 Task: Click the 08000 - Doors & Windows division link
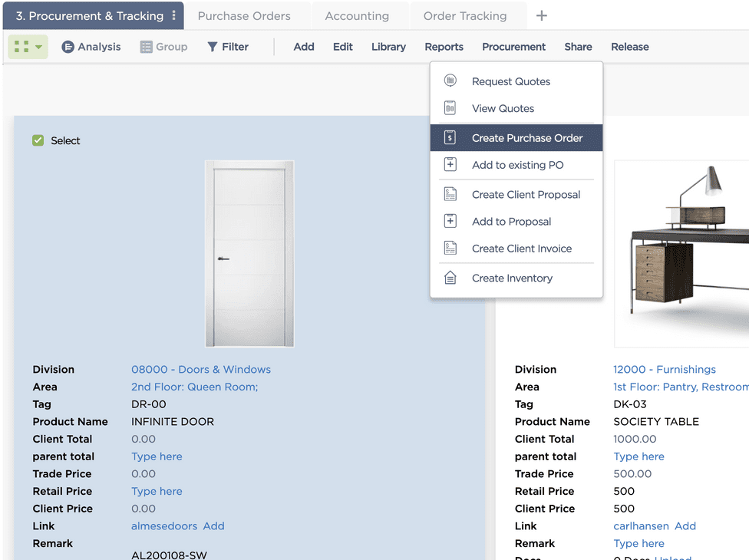pos(201,370)
